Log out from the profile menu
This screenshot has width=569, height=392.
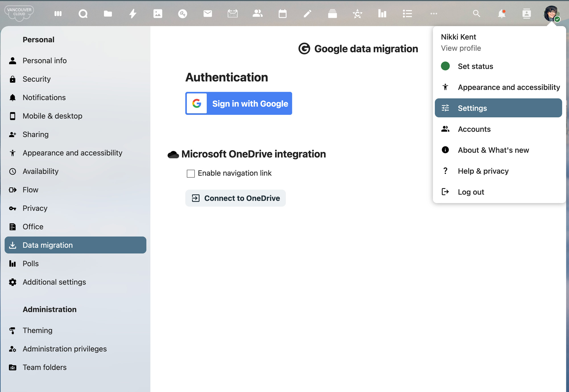(471, 192)
